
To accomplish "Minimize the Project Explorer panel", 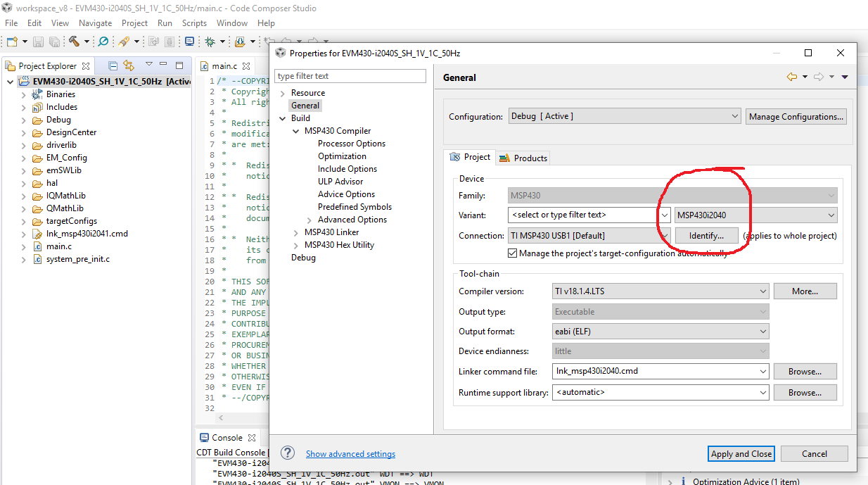I will point(165,65).
